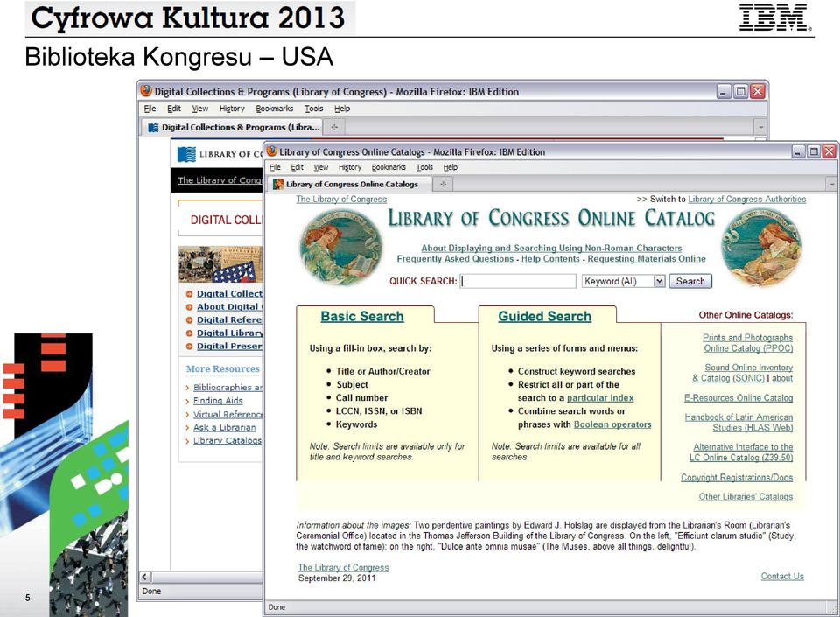The height and width of the screenshot is (617, 840).
Task: Minimize the Digital Collections window
Action: [x=724, y=92]
